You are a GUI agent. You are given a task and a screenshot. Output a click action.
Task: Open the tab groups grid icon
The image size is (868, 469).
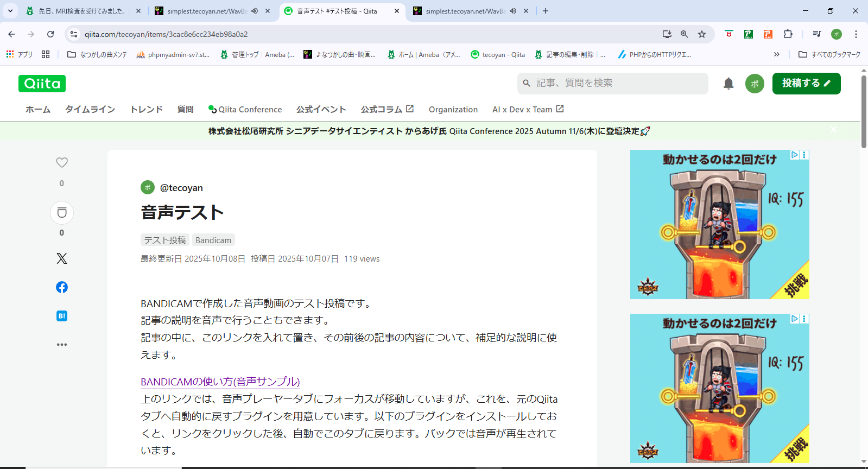[46, 54]
